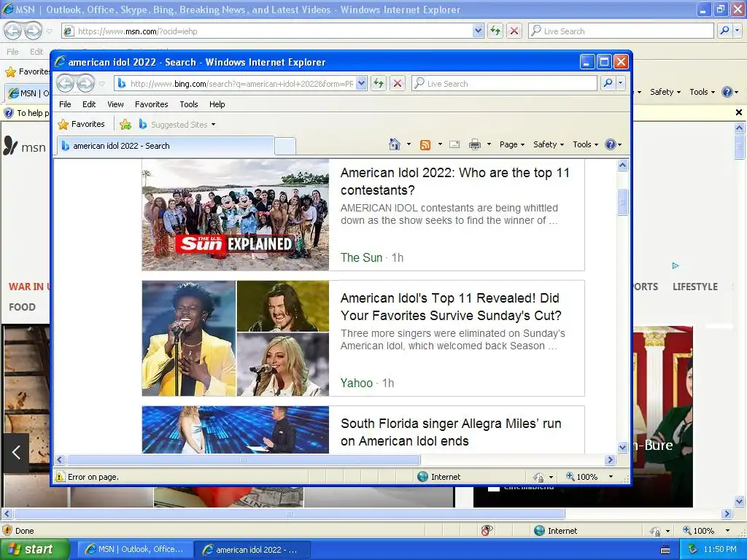Expand MSN window address bar dropdown
Screen dimensions: 747x560
[479, 31]
